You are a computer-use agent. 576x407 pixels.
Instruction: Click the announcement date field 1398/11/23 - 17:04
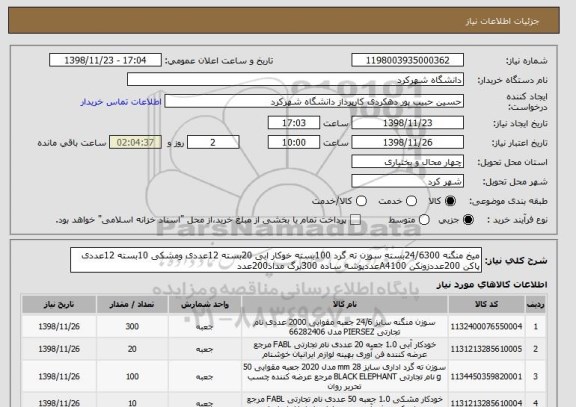click(x=105, y=60)
